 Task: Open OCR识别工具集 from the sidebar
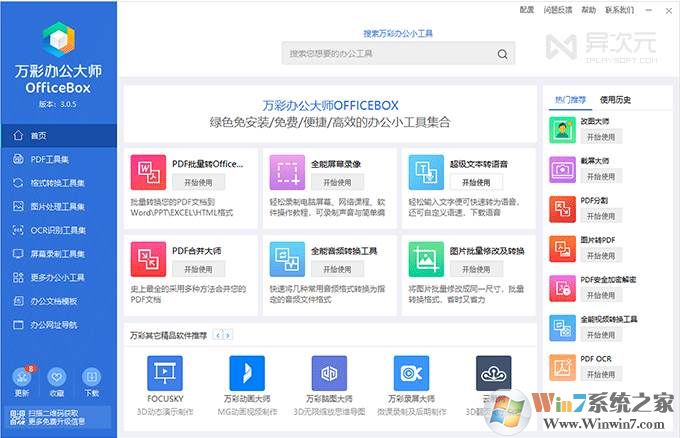(57, 230)
